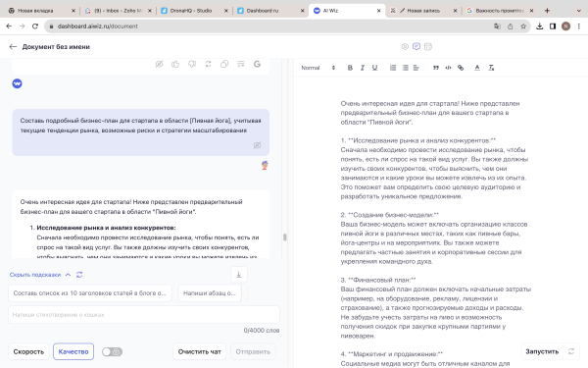Search the response in Google via G icon
This screenshot has height=368, width=588.
pyautogui.click(x=257, y=64)
